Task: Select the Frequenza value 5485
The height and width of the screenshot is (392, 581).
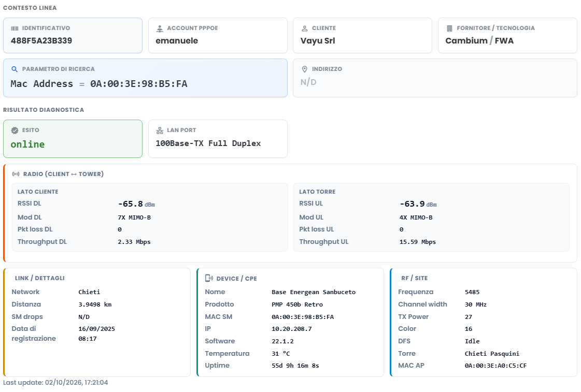Action: pos(472,292)
